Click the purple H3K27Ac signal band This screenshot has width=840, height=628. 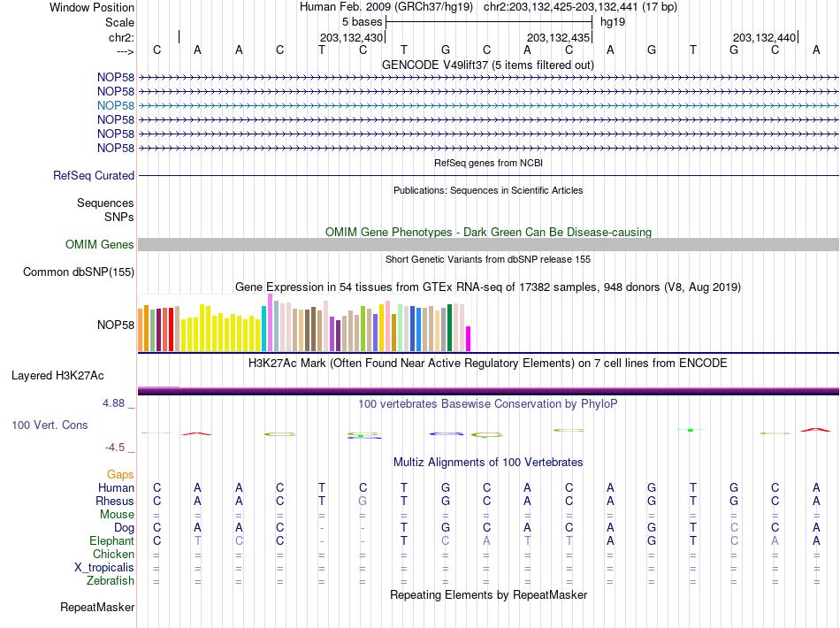coord(488,391)
